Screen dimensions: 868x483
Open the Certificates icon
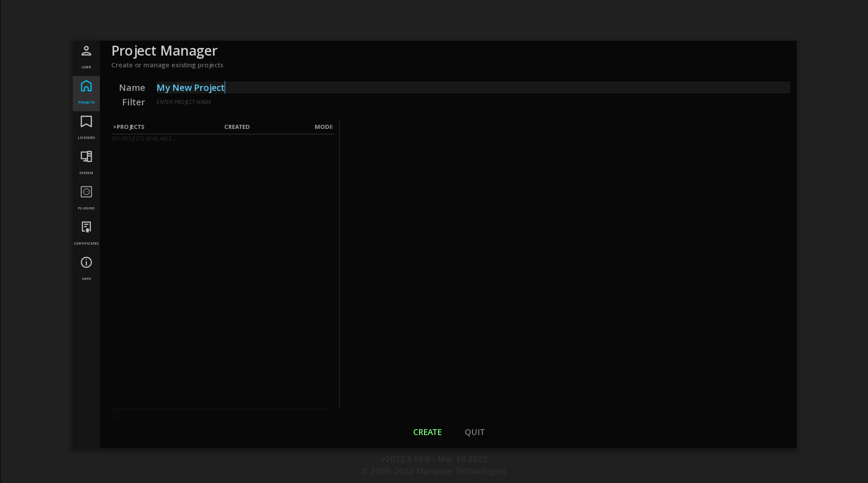(86, 227)
